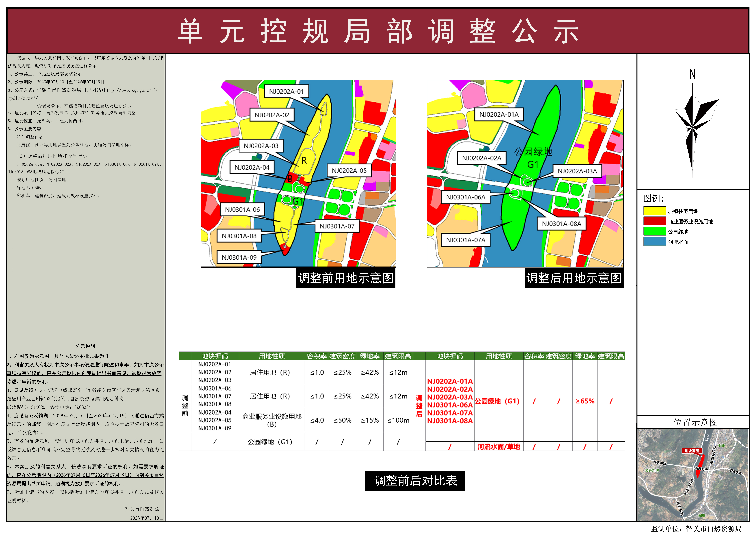Click the NJ0301A-09 code in before table

[x=215, y=428]
